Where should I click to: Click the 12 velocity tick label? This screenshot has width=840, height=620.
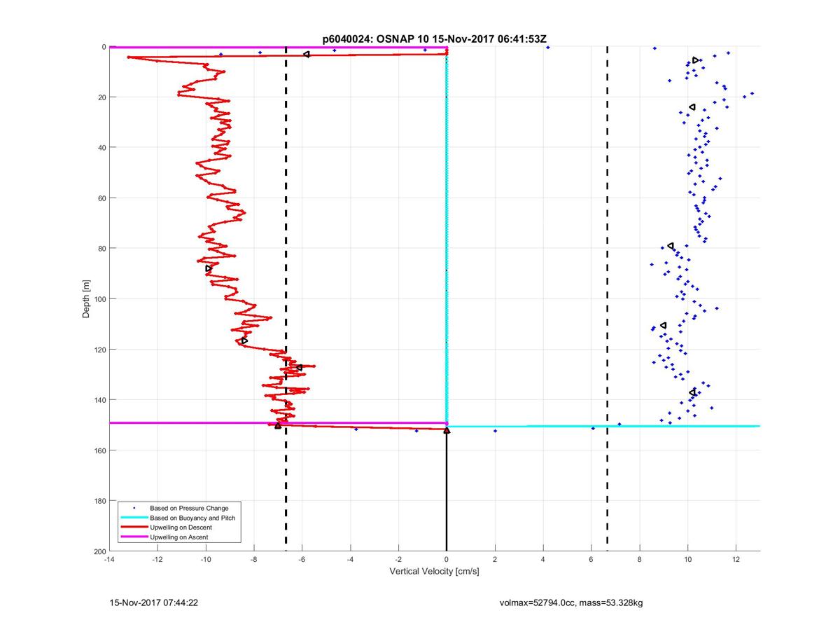pyautogui.click(x=736, y=560)
